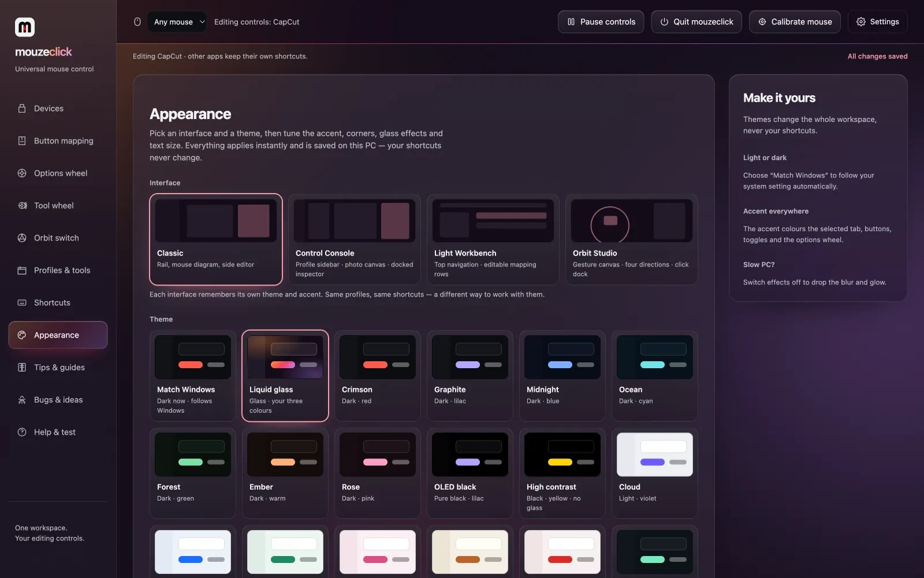Choose the Orbit Studio interface

(632, 239)
